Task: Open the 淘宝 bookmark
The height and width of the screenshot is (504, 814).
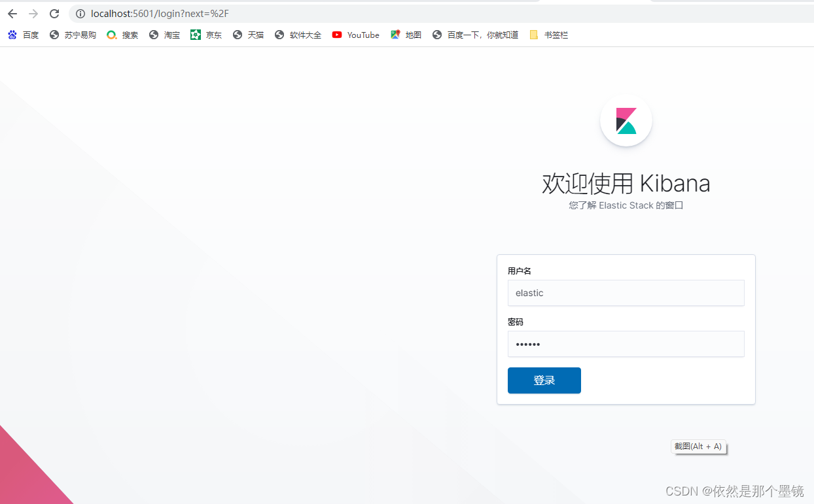Action: [x=164, y=35]
